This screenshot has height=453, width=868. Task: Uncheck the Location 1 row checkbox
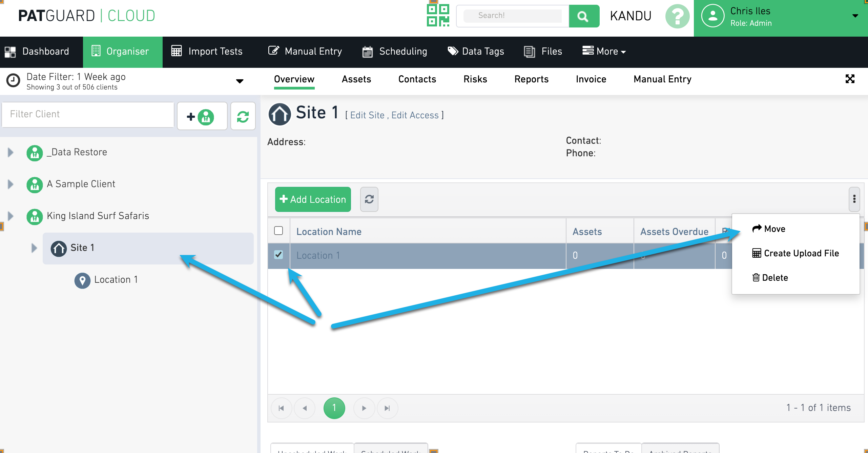coord(278,255)
